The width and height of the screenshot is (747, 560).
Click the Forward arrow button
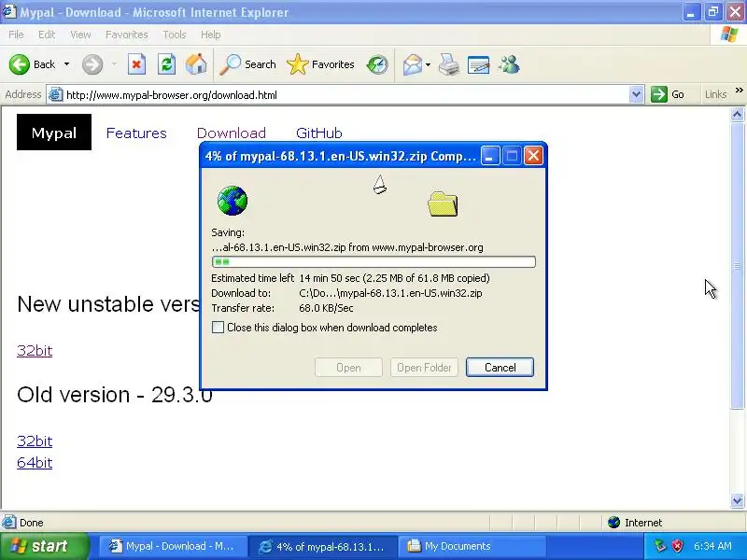click(x=92, y=64)
